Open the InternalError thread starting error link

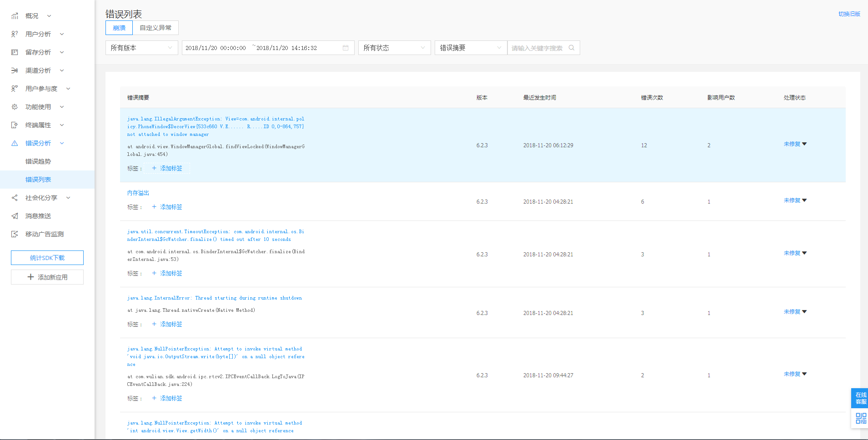point(215,298)
